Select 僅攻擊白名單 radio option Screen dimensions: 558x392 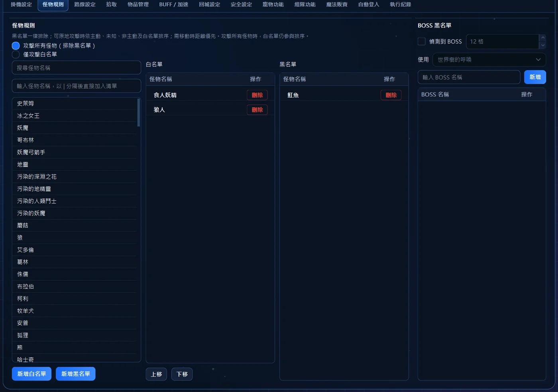click(x=16, y=55)
